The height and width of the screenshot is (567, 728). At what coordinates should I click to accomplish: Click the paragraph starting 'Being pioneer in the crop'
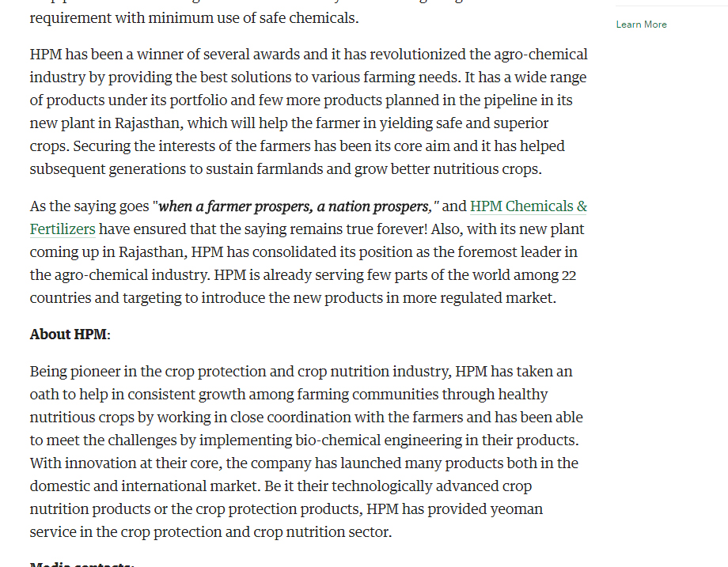click(x=306, y=452)
